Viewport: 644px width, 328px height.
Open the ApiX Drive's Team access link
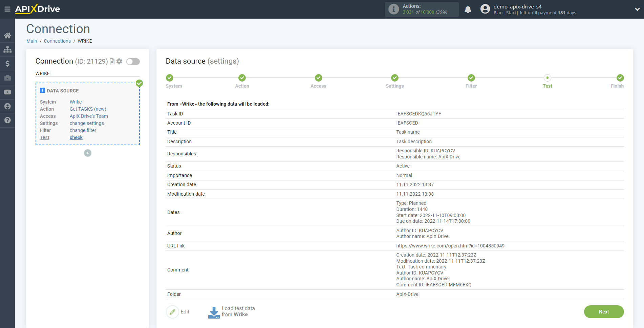point(89,116)
